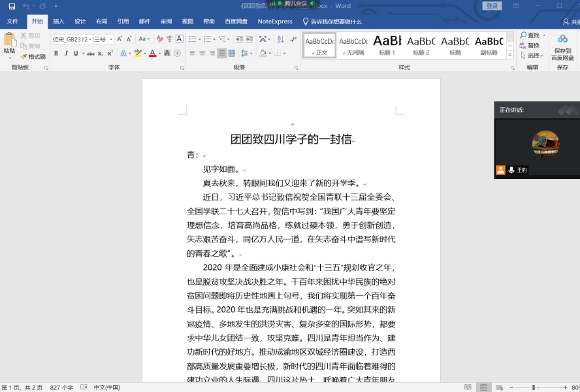Click the Tencent Meeting speaker avatar thumbnail
This screenshot has height=392, width=580.
click(x=545, y=144)
